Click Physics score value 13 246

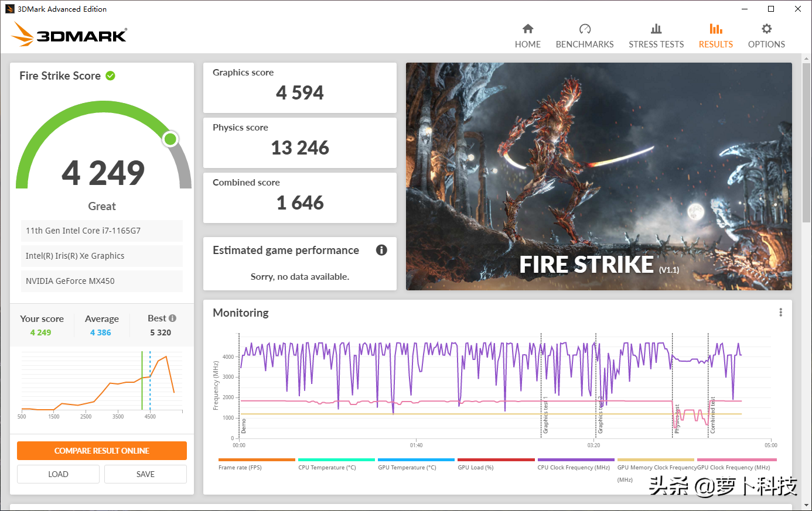pos(300,148)
